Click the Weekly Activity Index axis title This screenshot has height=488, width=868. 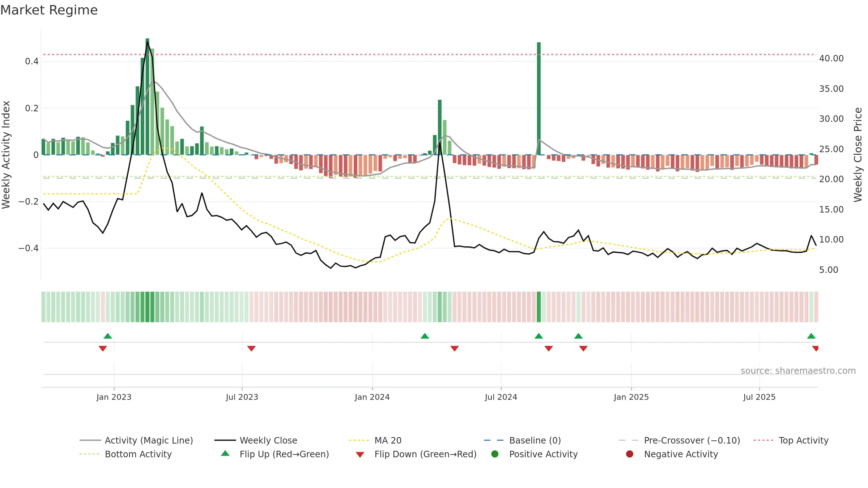(x=6, y=155)
